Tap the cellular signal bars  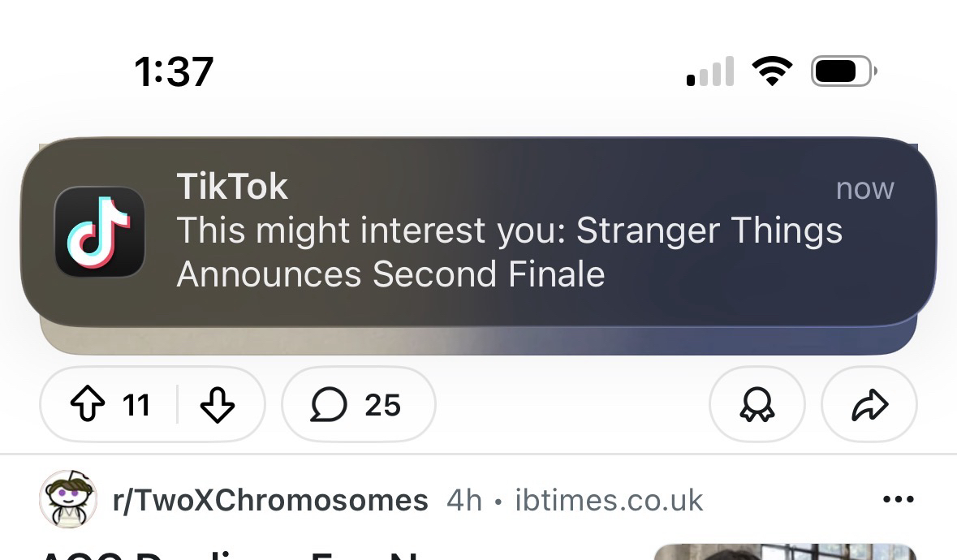710,71
